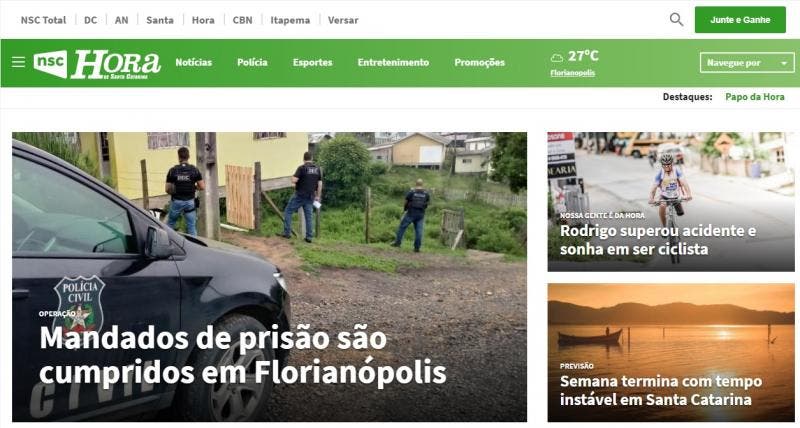This screenshot has height=428, width=800.
Task: Open the Entretenimento section
Action: pos(393,62)
